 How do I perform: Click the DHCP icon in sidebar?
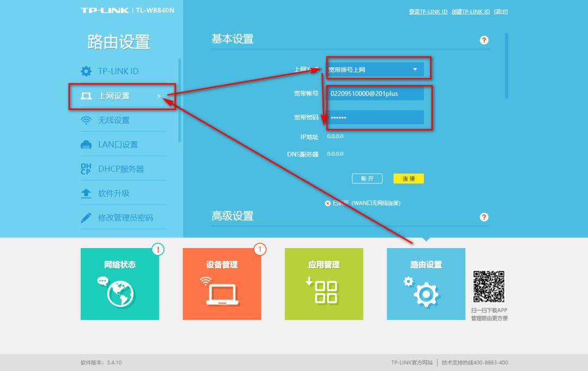86,169
